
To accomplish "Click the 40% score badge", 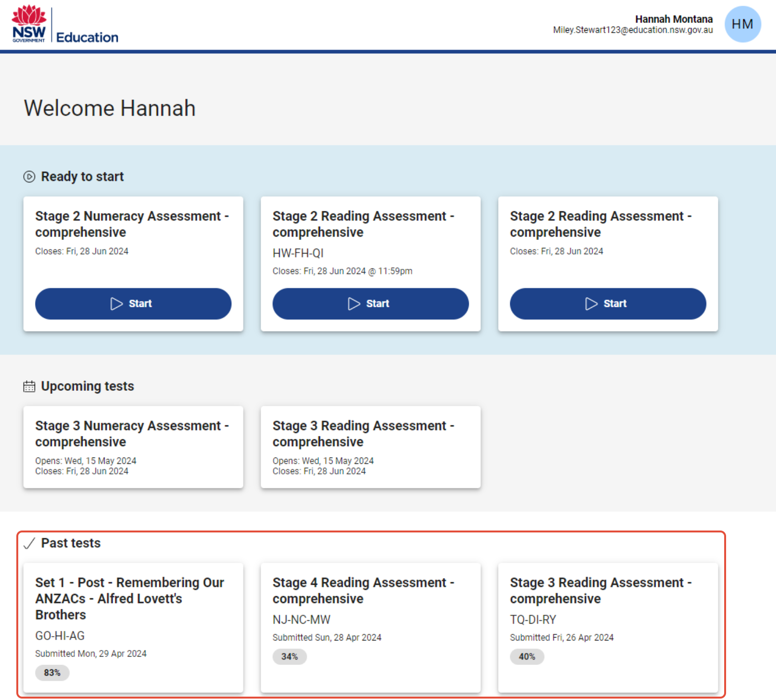I will coord(527,656).
